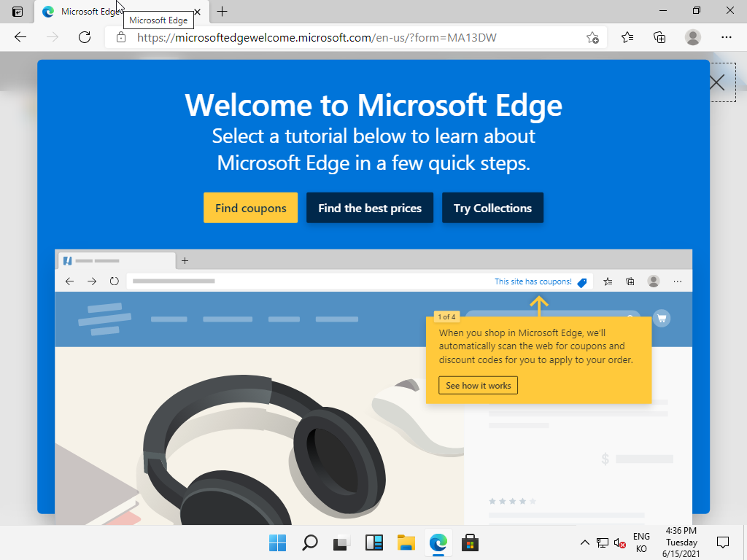Click the 'Welcome to Microsoft Edge' heading
747x560 pixels.
tap(373, 105)
